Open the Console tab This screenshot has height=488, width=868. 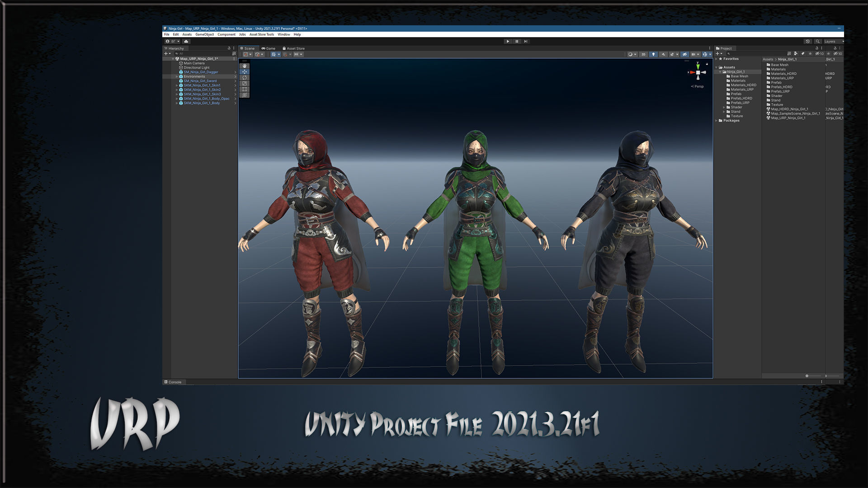[x=173, y=382]
